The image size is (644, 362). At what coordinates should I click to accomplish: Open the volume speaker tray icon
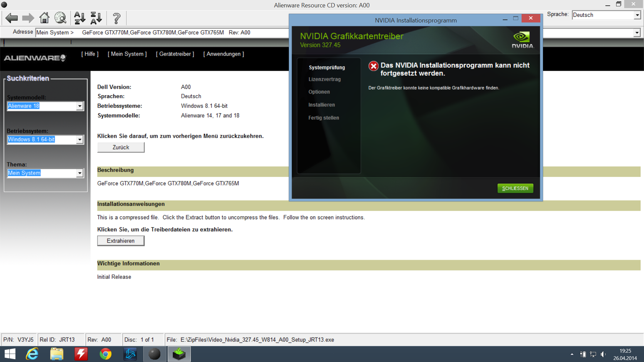point(603,354)
